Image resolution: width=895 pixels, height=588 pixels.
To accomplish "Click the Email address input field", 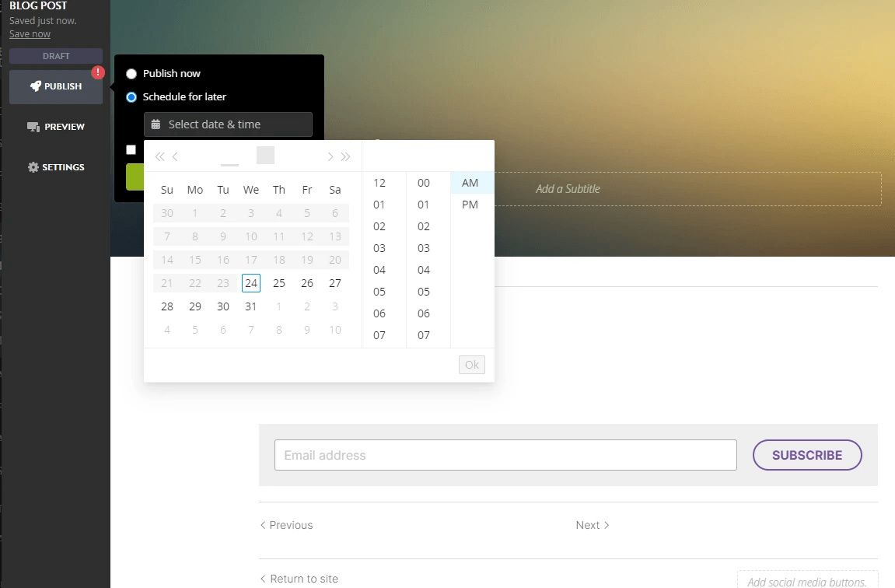I will tap(505, 455).
